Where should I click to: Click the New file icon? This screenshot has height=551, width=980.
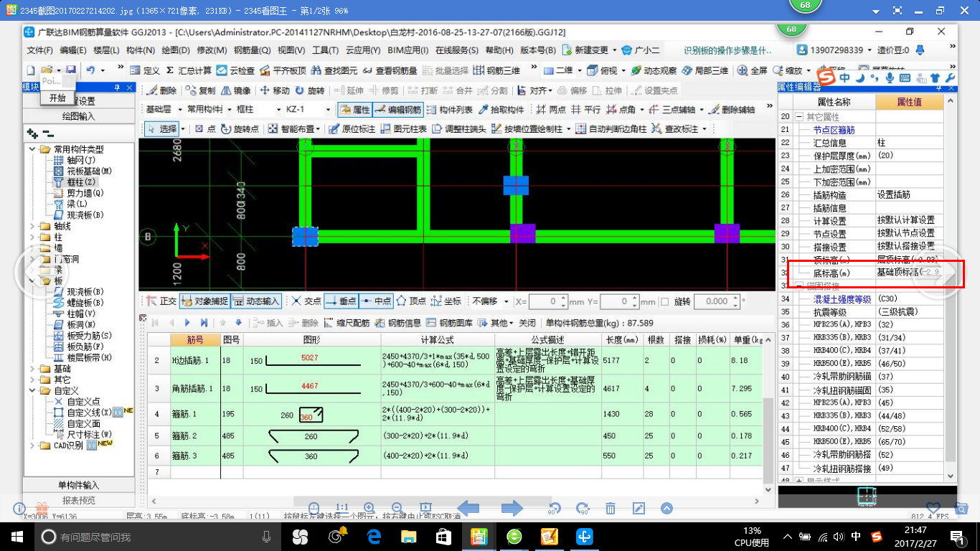pos(31,70)
